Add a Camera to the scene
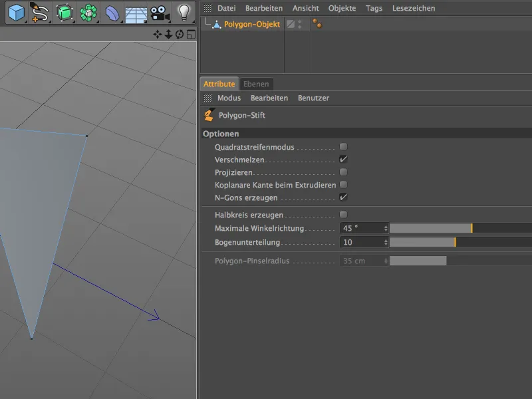 [x=158, y=12]
